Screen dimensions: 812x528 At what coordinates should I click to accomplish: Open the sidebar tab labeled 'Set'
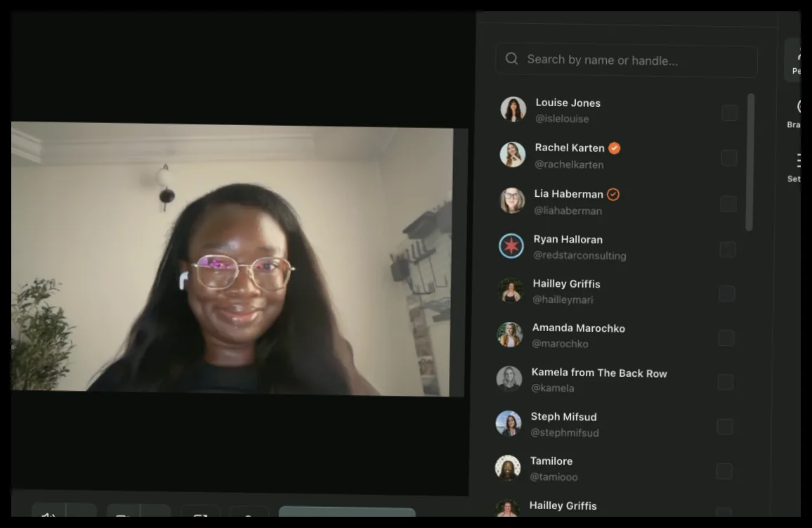(793, 167)
